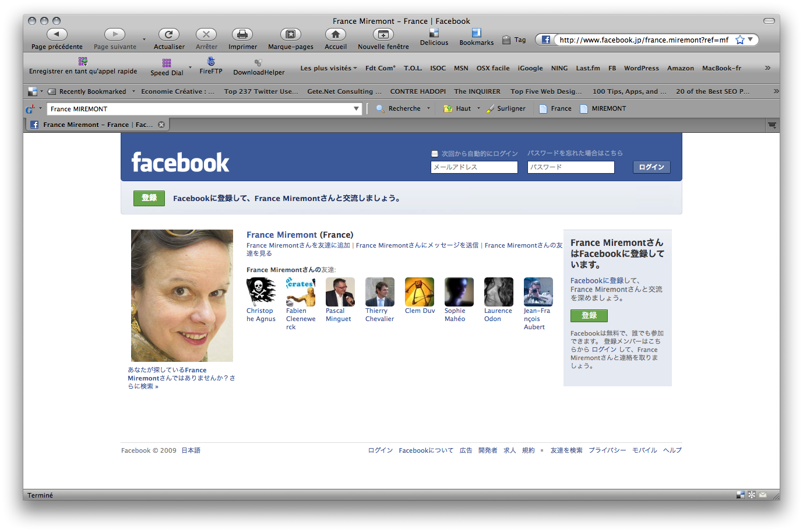The image size is (803, 532).
Task: Expand the Haut dropdown arrow
Action: (x=478, y=108)
